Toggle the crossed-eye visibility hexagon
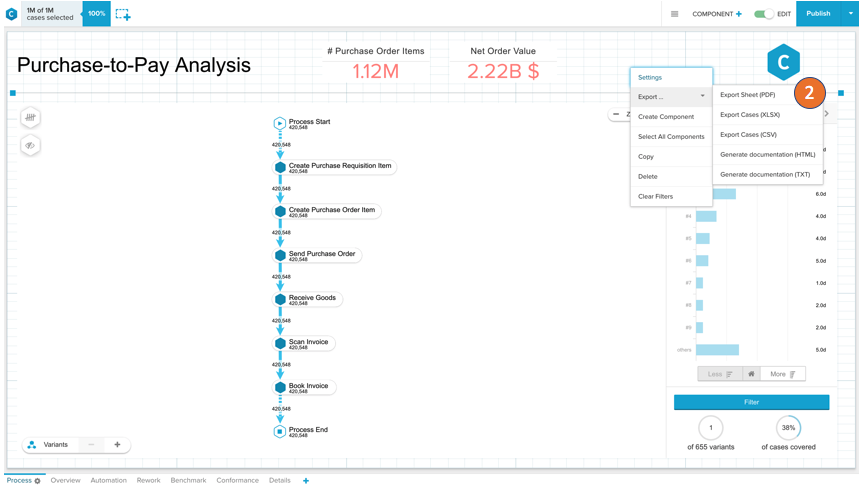 30,145
